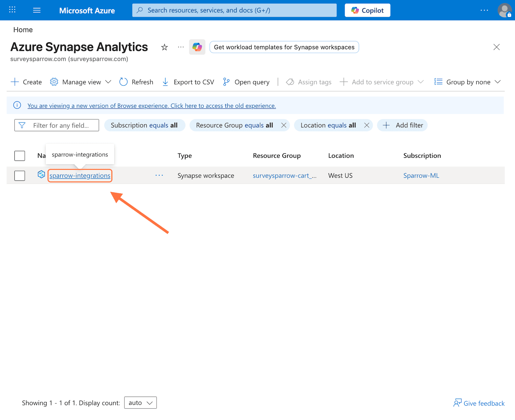The width and height of the screenshot is (515, 420).
Task: Open the Azure apps grid launcher
Action: point(12,10)
